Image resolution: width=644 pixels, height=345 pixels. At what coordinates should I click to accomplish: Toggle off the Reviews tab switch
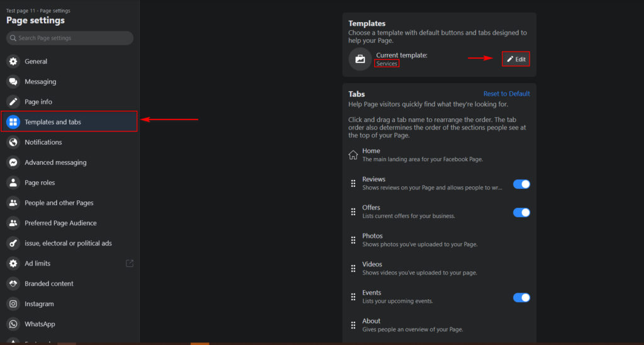[x=521, y=184]
